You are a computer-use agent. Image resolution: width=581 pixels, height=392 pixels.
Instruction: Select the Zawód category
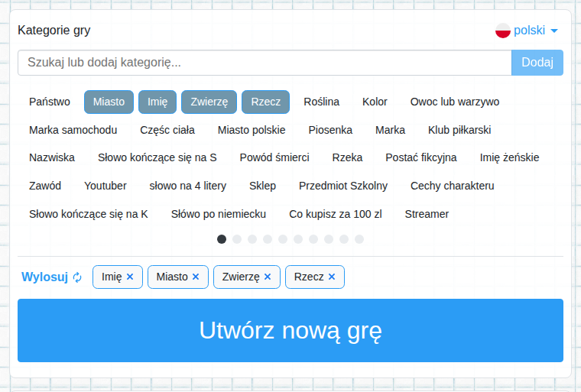[45, 186]
